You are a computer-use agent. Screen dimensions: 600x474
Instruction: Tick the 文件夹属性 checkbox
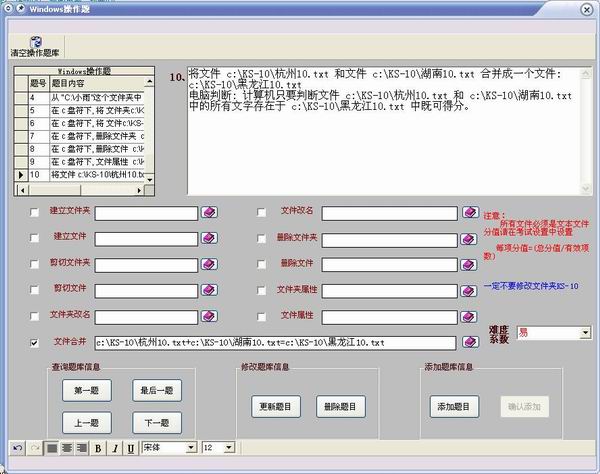click(x=262, y=291)
